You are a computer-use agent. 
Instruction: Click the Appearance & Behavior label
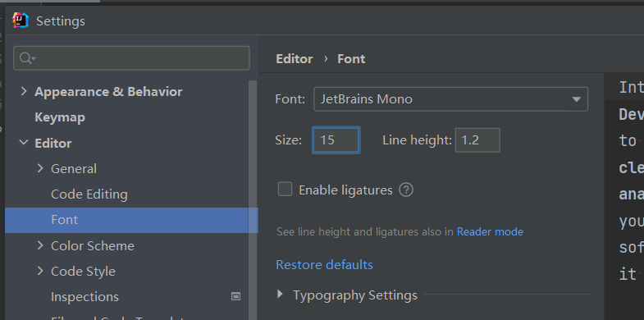(108, 91)
